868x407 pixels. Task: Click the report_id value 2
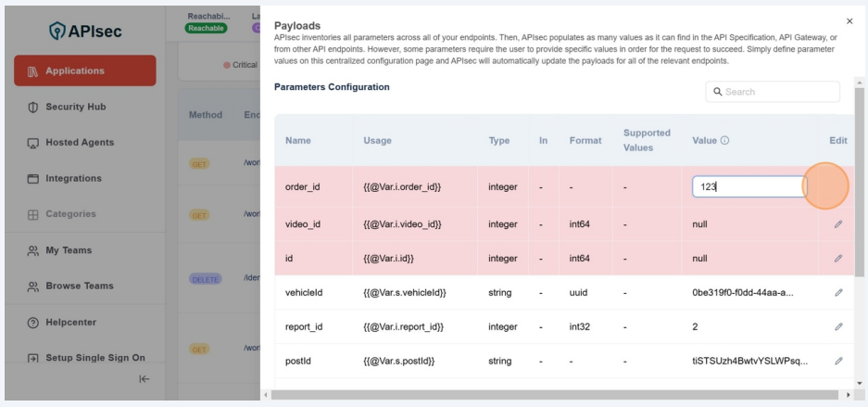tap(695, 326)
